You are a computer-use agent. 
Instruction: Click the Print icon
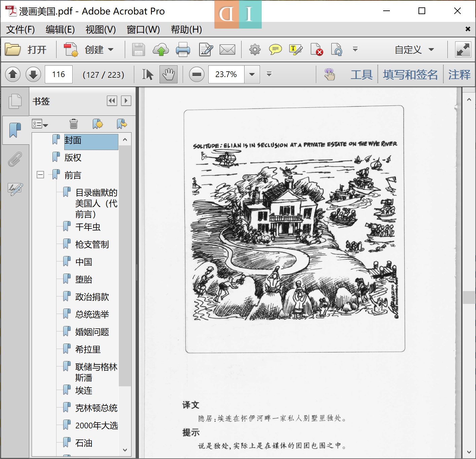[183, 50]
